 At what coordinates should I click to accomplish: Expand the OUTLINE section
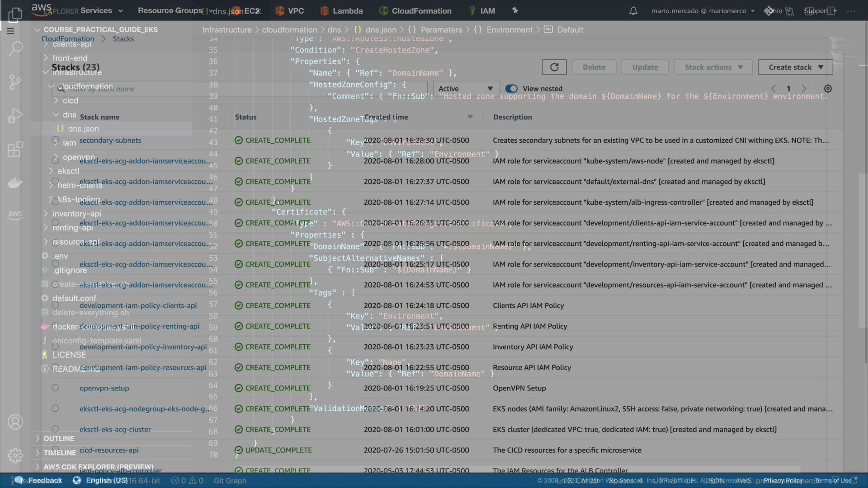58,438
